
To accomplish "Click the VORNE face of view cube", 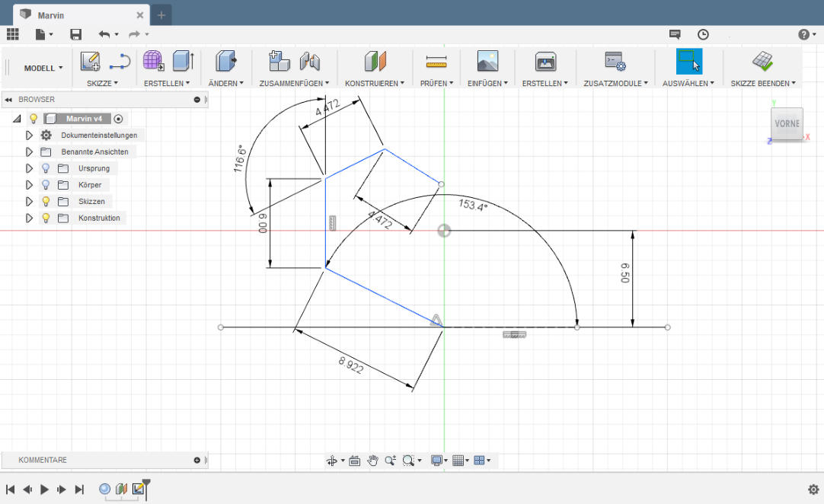I will pos(787,124).
